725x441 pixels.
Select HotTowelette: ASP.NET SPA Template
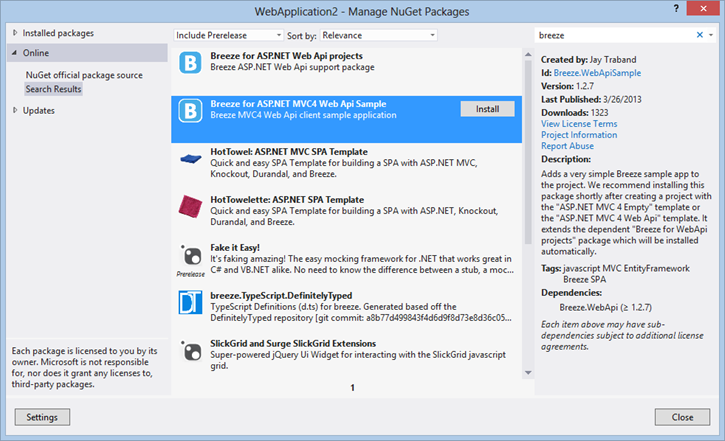coord(346,214)
